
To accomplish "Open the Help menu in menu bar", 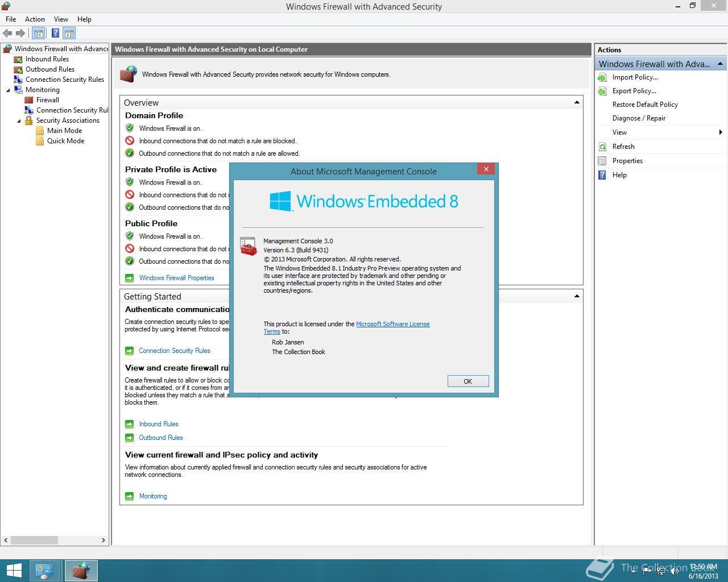I will 84,19.
